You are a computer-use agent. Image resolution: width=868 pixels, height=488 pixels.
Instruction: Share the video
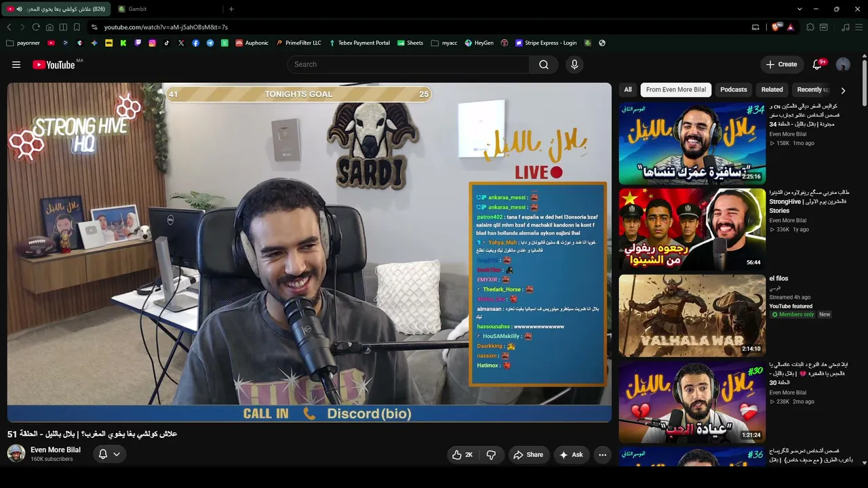(x=528, y=455)
